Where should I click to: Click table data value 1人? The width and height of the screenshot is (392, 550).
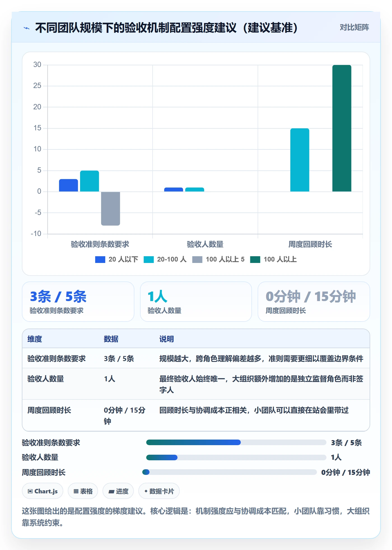[109, 379]
